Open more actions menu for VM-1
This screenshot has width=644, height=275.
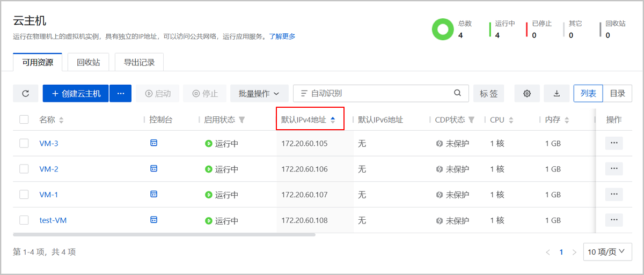click(614, 194)
